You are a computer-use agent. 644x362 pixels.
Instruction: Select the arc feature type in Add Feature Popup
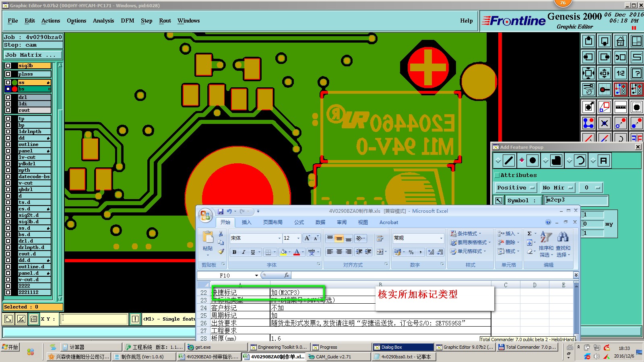click(x=580, y=161)
